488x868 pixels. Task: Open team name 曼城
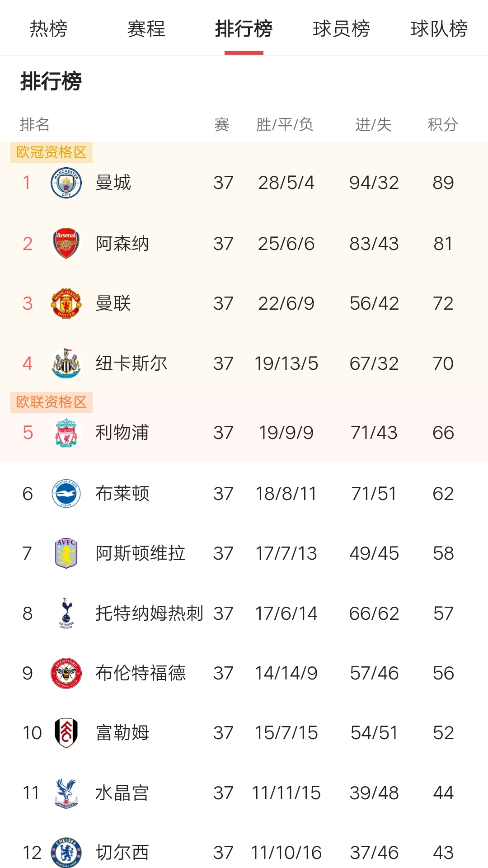pyautogui.click(x=113, y=183)
